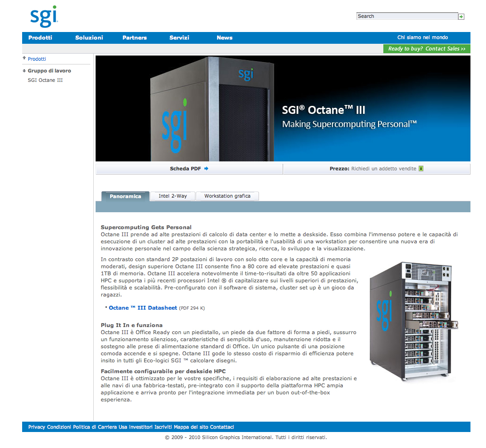Screen dimensions: 486x448
Task: Open the Soluzioni menu
Action: tap(89, 38)
